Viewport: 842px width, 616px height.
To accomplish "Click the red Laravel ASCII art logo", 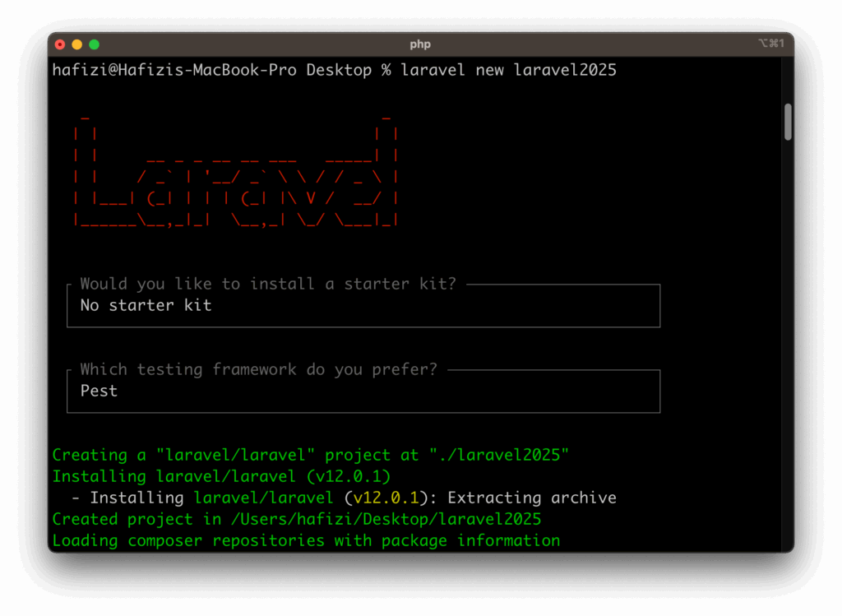I will point(236,170).
